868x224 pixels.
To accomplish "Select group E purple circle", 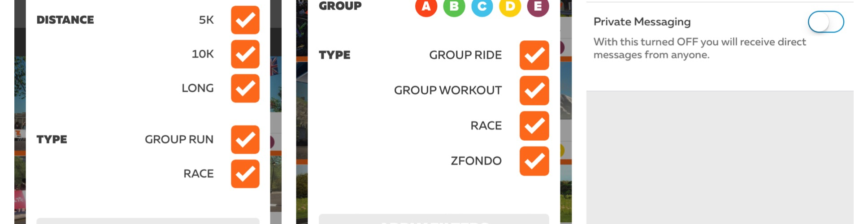I will tap(538, 7).
